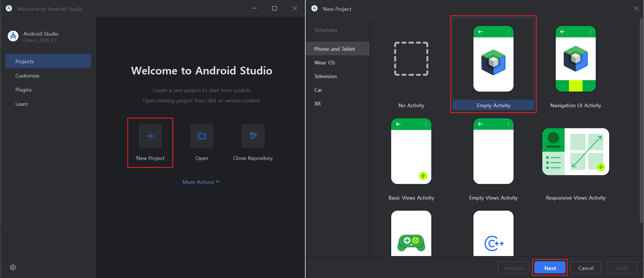Click the Clone Repository text label
This screenshot has width=644, height=278.
(x=253, y=158)
